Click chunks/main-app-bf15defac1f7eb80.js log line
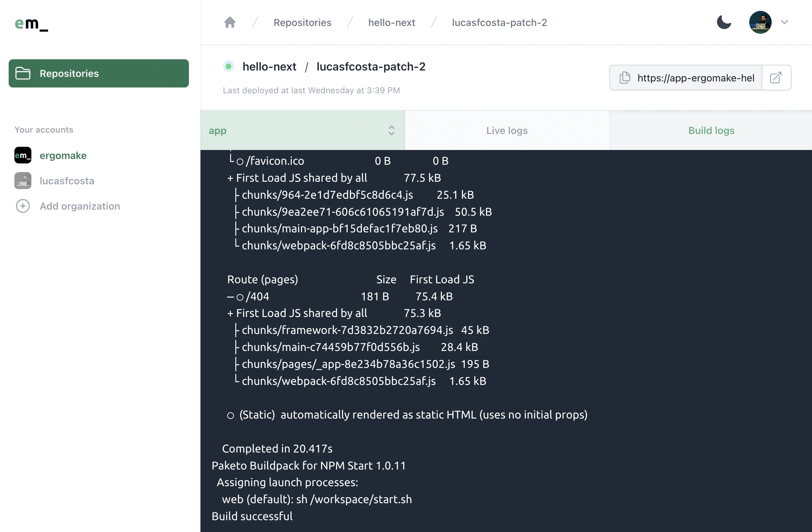This screenshot has height=532, width=812. [356, 229]
